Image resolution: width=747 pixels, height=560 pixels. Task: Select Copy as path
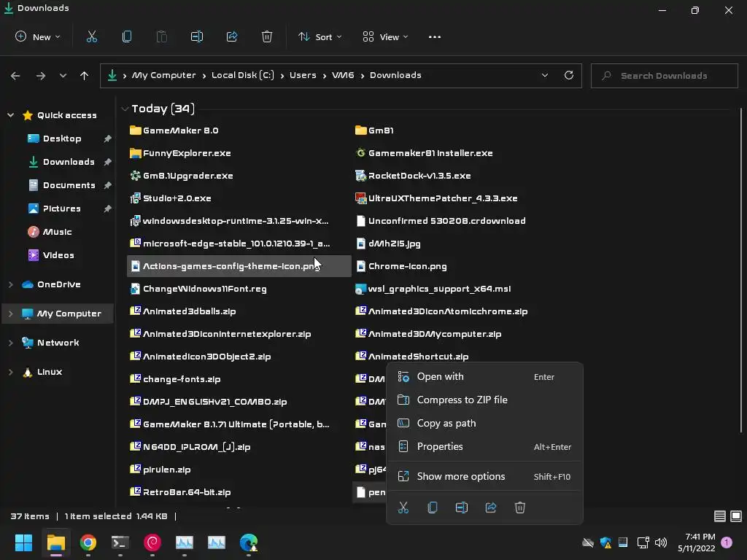point(484,424)
